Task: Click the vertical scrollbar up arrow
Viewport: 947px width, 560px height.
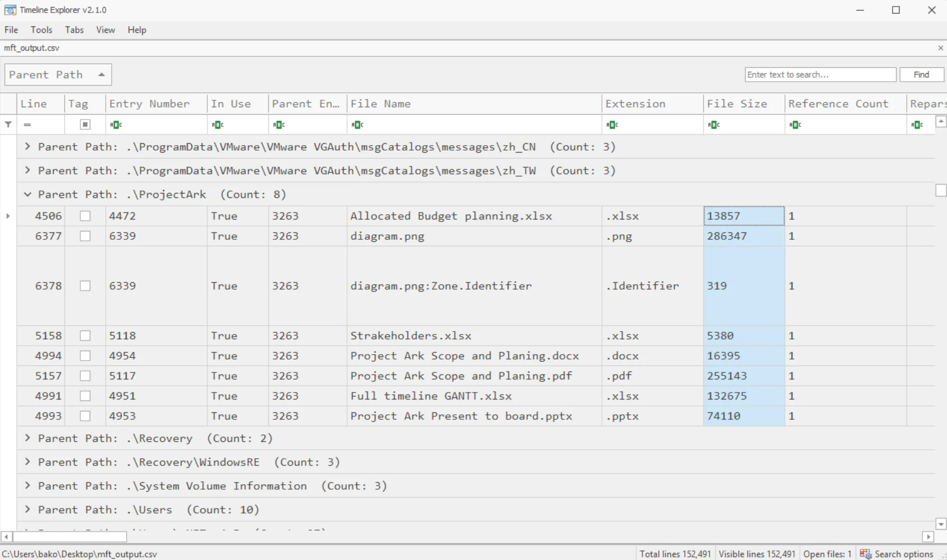Action: click(x=941, y=121)
